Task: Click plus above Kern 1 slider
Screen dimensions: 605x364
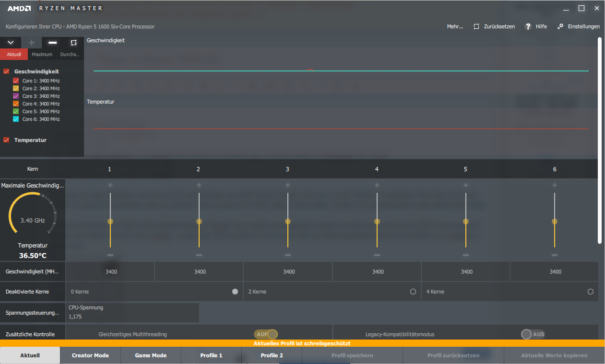Action: coord(110,185)
